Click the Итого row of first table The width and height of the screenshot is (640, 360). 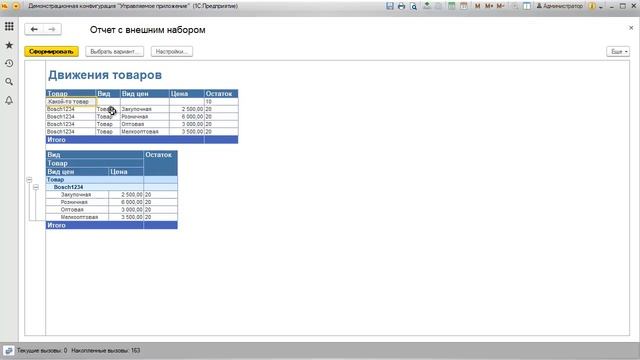(142, 140)
